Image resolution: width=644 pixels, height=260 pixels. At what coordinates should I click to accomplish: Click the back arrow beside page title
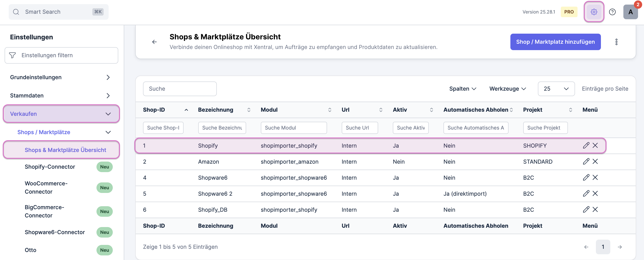point(154,42)
